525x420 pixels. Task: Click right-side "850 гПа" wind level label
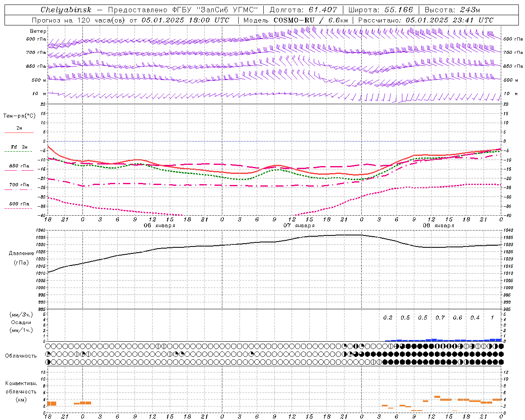pos(513,66)
